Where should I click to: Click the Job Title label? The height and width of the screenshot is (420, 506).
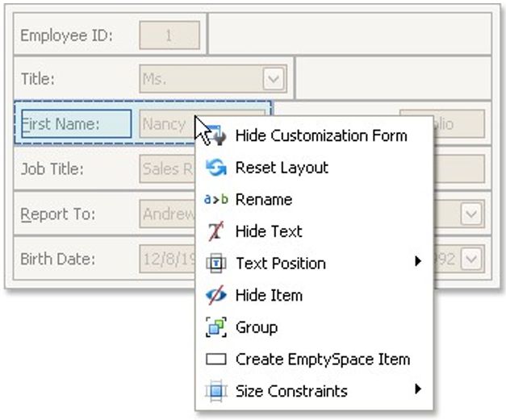52,169
